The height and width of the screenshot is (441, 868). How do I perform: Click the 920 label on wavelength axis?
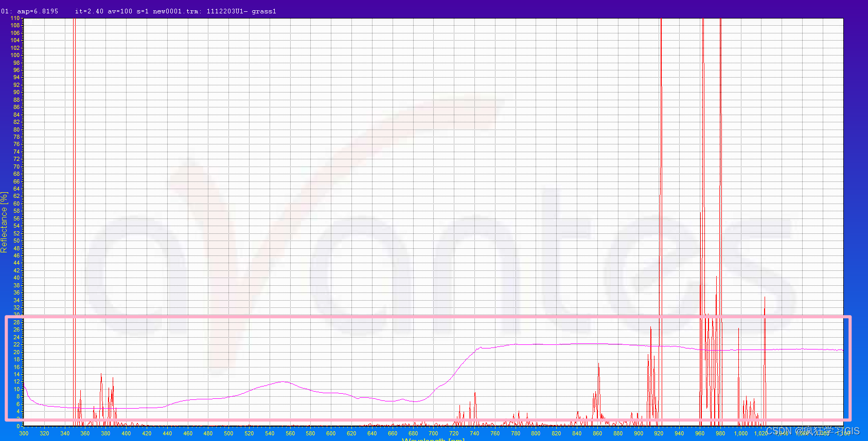[659, 433]
